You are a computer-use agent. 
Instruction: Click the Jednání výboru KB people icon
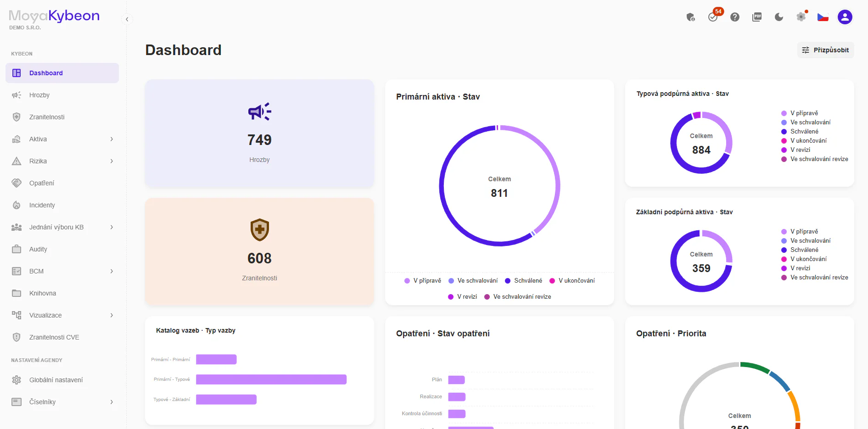tap(17, 227)
